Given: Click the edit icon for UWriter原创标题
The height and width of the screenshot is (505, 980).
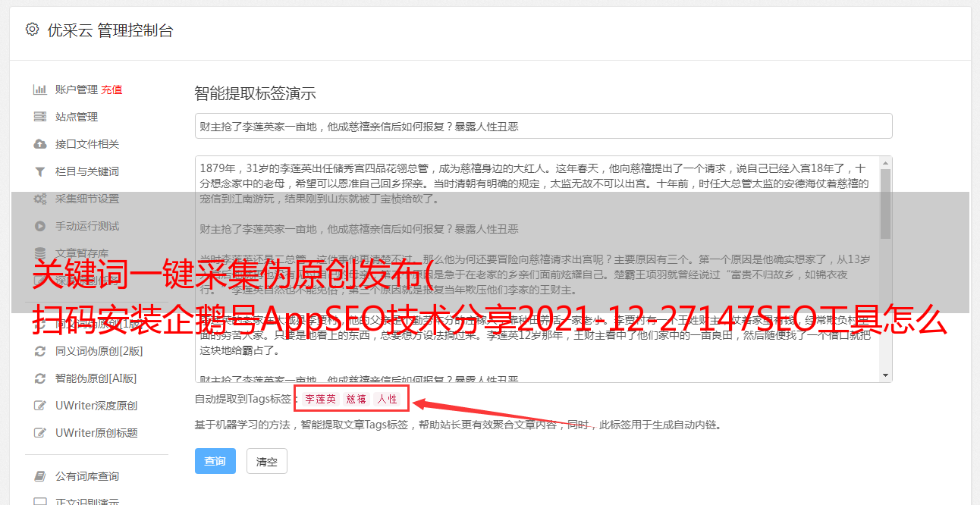Looking at the screenshot, I should [x=39, y=433].
